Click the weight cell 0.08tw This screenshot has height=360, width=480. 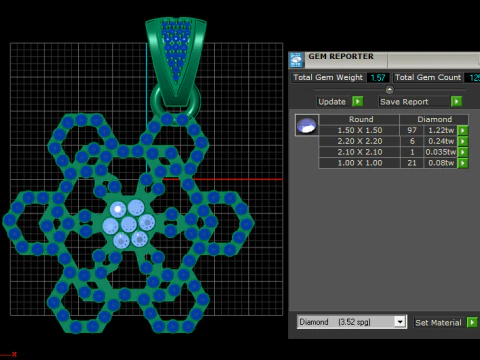coord(441,163)
